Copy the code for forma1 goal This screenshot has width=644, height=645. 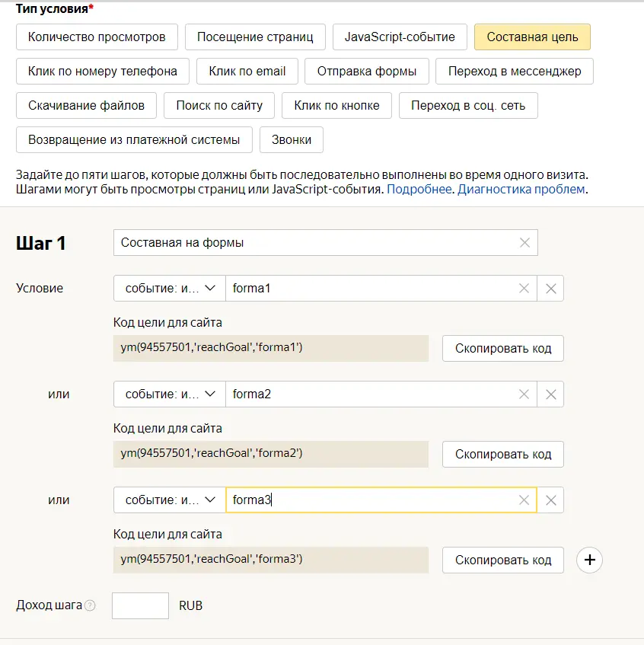pos(503,349)
